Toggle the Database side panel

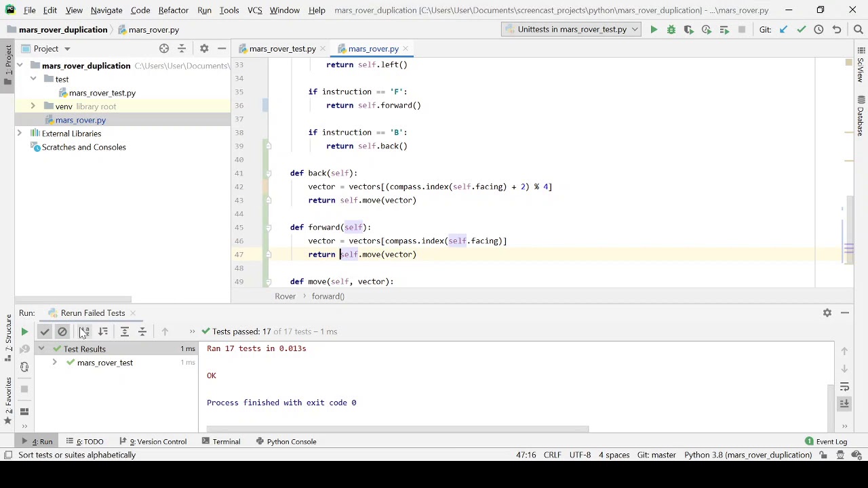[x=861, y=115]
